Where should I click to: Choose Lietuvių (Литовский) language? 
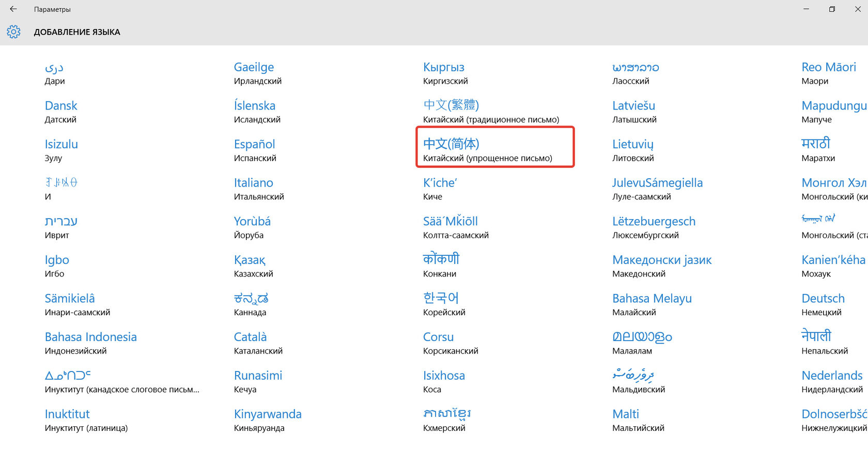point(633,151)
